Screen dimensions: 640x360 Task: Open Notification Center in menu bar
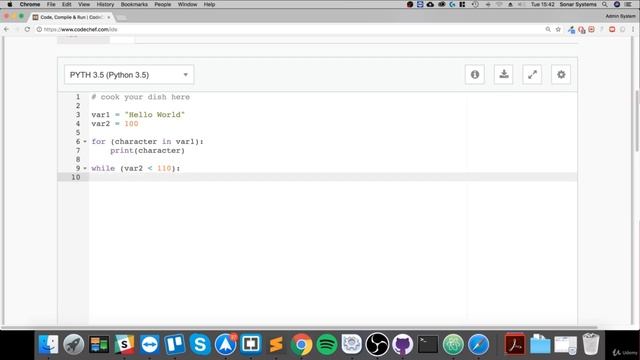point(628,4)
